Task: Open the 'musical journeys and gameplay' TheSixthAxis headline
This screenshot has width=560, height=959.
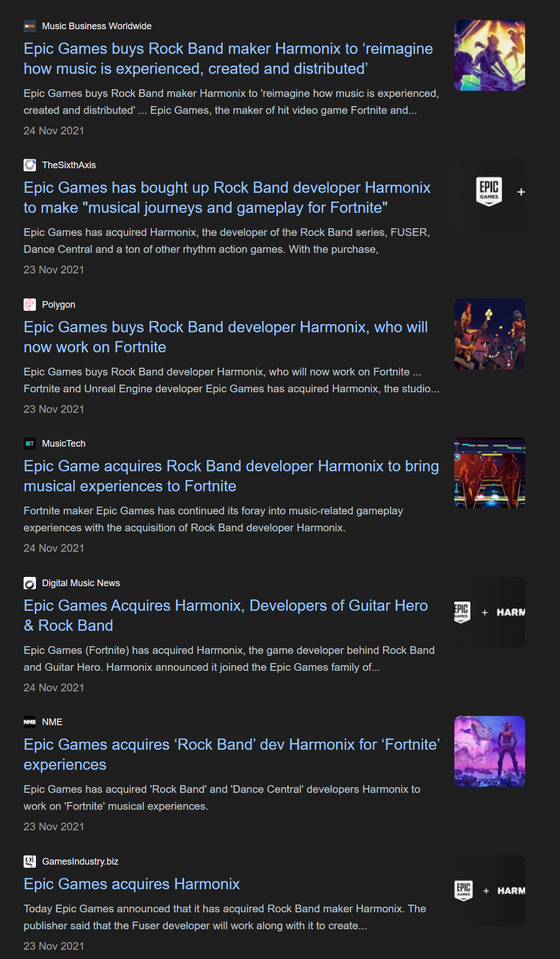Action: click(x=227, y=197)
